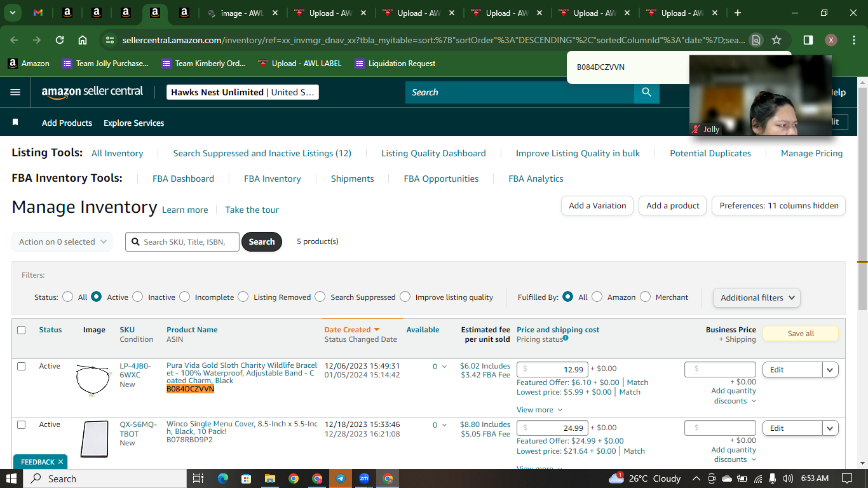Open a new tab with the plus icon
The width and height of the screenshot is (868, 488).
point(738,13)
